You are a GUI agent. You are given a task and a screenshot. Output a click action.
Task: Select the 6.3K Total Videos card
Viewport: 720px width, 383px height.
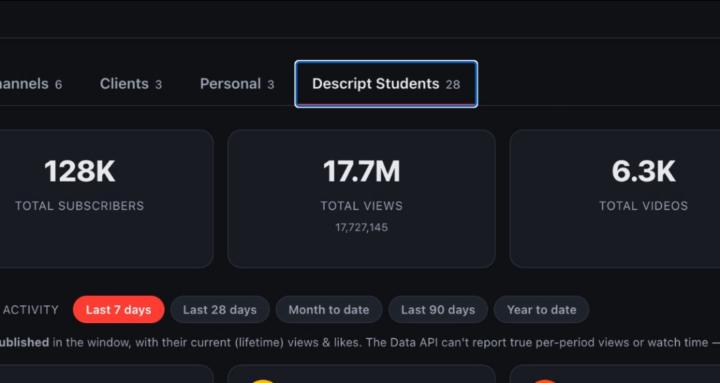point(615,198)
